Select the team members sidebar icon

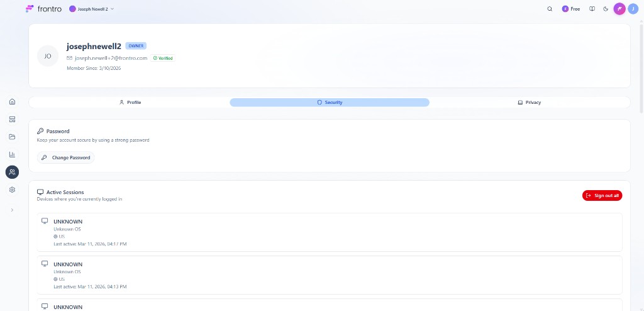(12, 172)
